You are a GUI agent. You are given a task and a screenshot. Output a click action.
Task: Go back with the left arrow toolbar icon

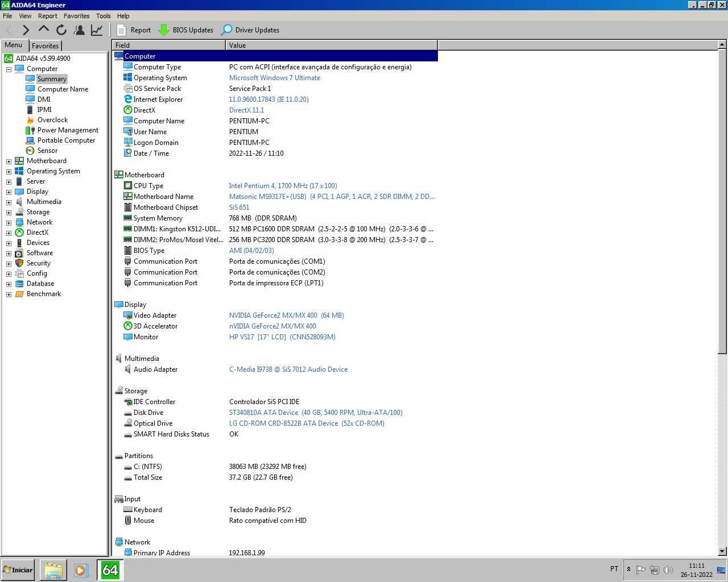pos(9,30)
